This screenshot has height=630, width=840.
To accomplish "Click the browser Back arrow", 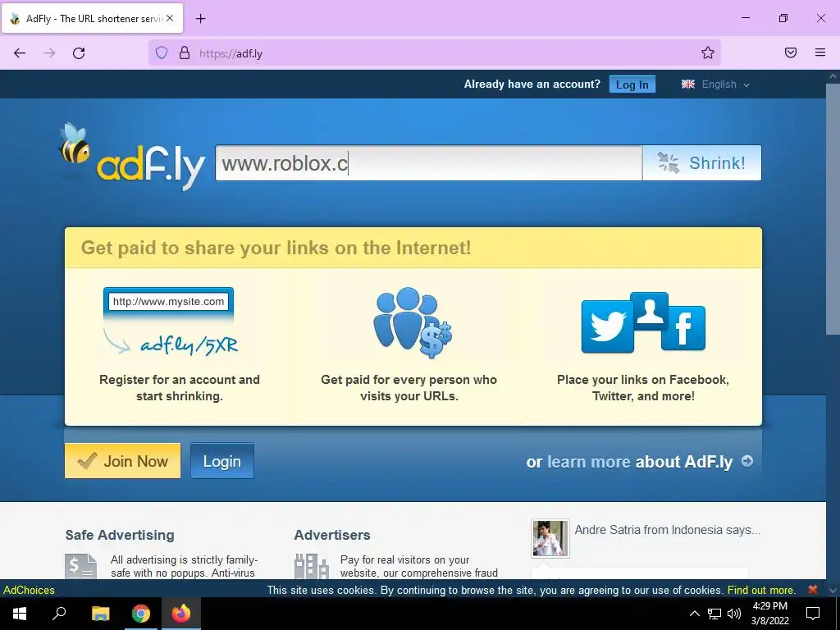I will click(20, 53).
